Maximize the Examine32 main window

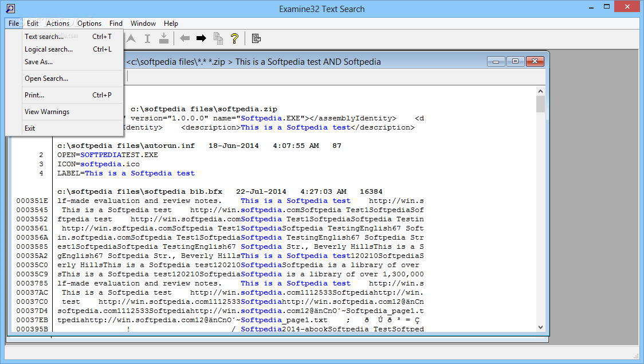point(607,6)
